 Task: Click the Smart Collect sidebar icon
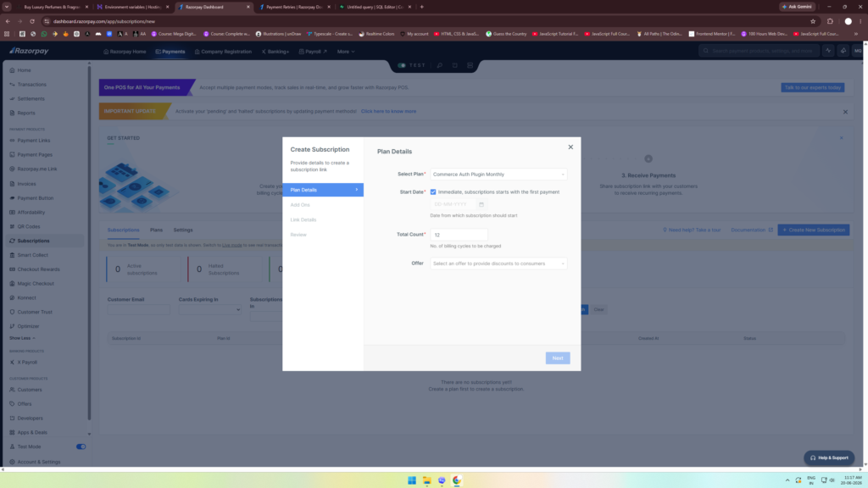tap(12, 255)
